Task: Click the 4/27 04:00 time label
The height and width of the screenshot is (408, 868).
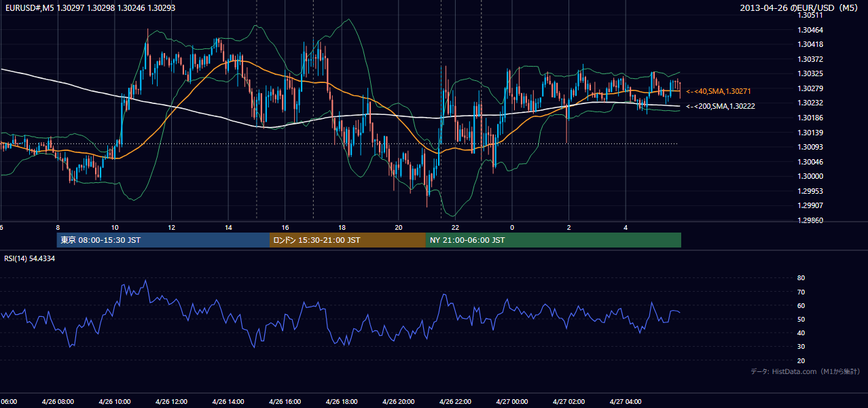Action: (x=626, y=402)
